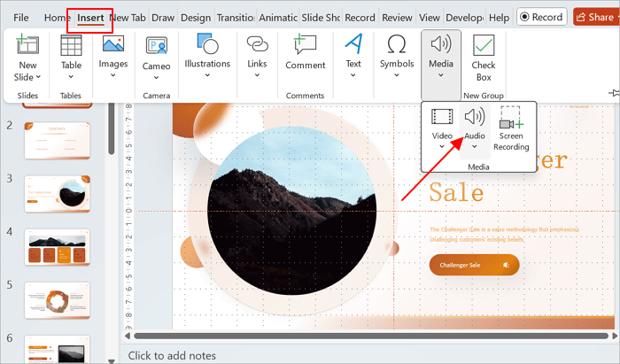This screenshot has height=364, width=620.
Task: Open the Review tab
Action: (397, 18)
